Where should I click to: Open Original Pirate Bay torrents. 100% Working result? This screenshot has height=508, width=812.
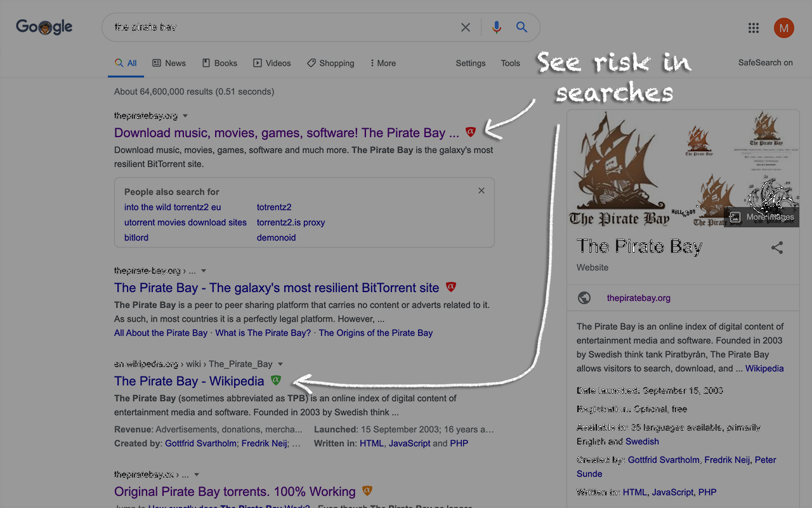235,491
